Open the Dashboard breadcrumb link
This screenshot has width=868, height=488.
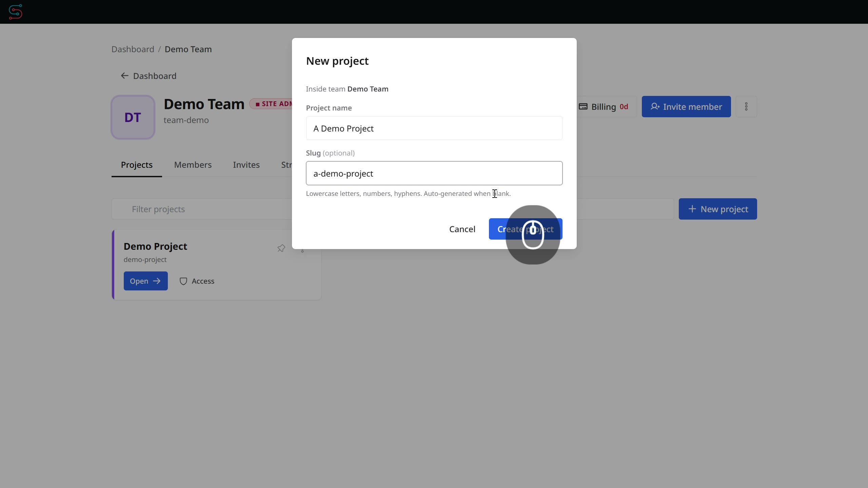point(133,49)
